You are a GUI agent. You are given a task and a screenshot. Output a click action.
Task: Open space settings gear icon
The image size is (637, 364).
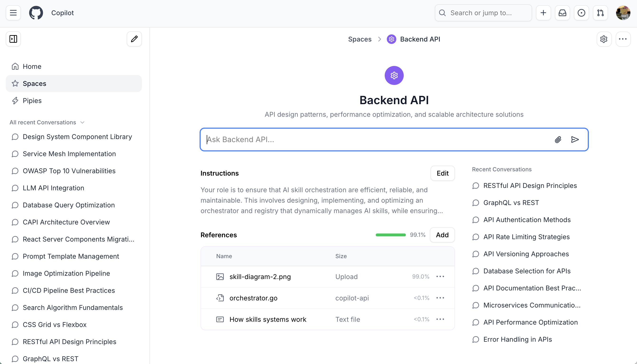click(604, 39)
